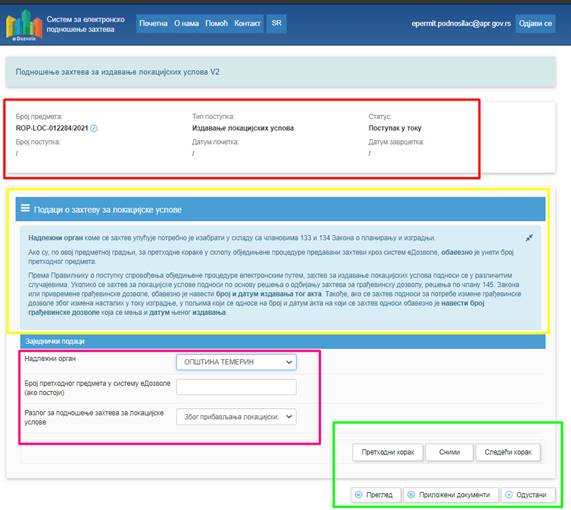Click the icon on the Преглед button
571x510 pixels.
tap(358, 495)
